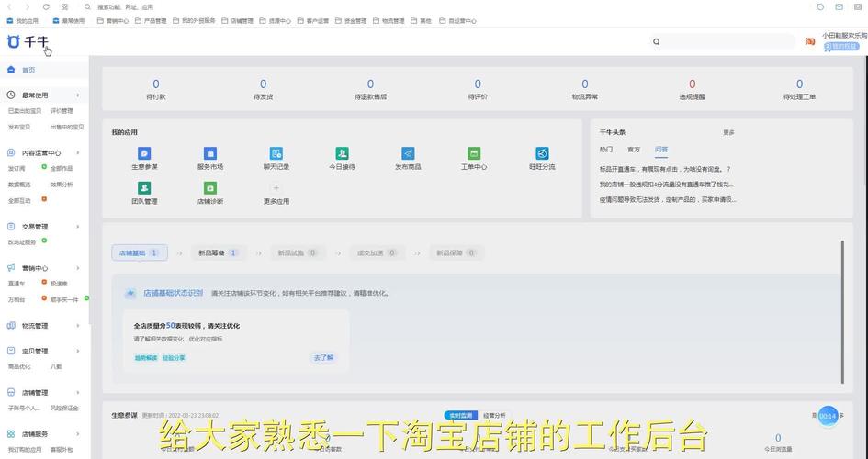This screenshot has width=868, height=459.
Task: Click the browser forward arrow
Action: pos(28,6)
